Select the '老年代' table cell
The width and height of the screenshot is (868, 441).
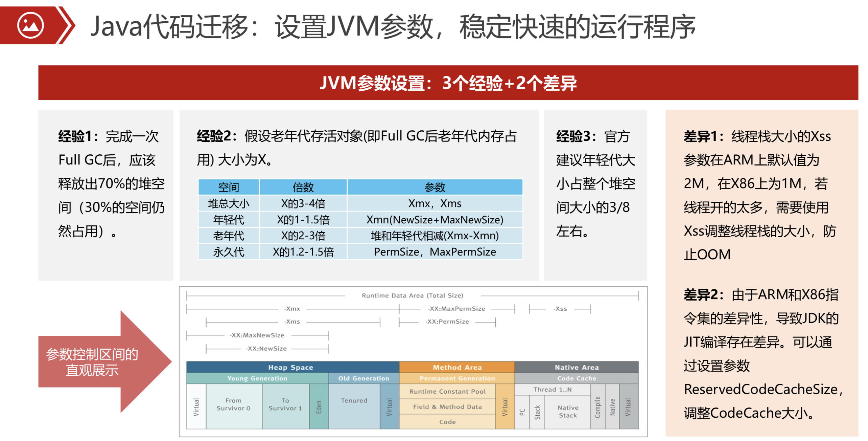[229, 236]
